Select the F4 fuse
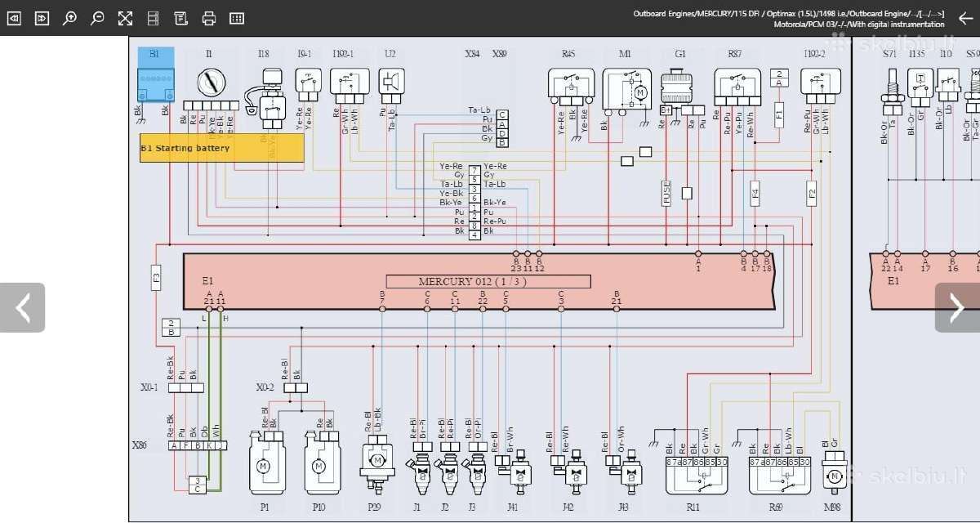Viewport: 980px width, 523px height. (755, 194)
